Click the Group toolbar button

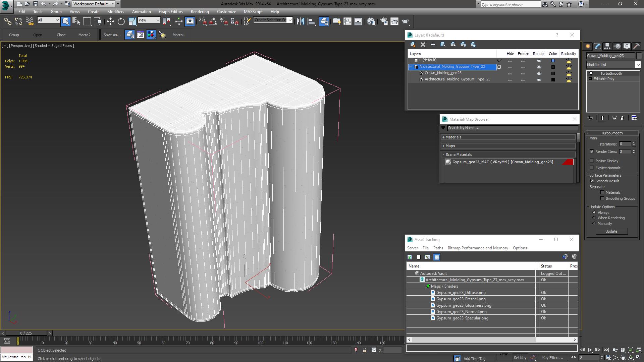pos(14,35)
